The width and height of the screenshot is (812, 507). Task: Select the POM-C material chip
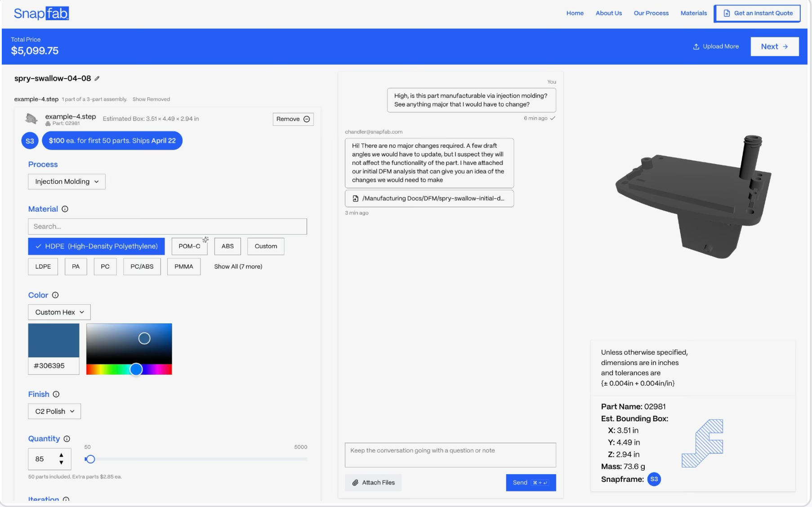tap(189, 246)
